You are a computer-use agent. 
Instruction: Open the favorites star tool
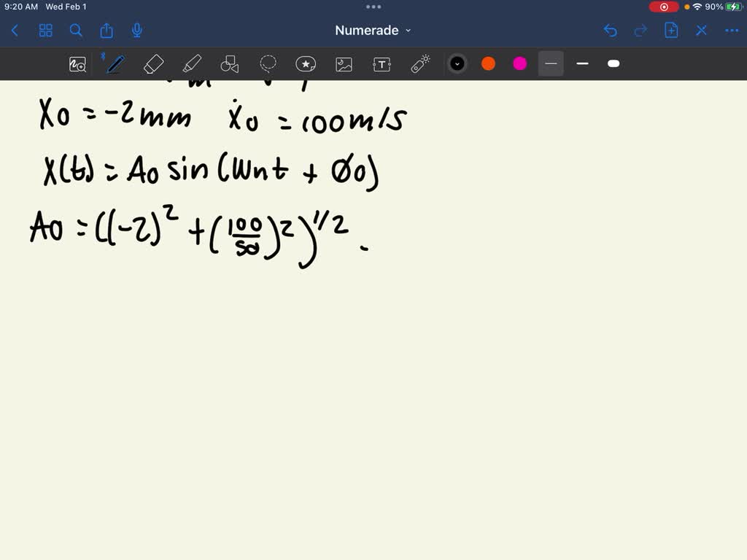tap(306, 64)
